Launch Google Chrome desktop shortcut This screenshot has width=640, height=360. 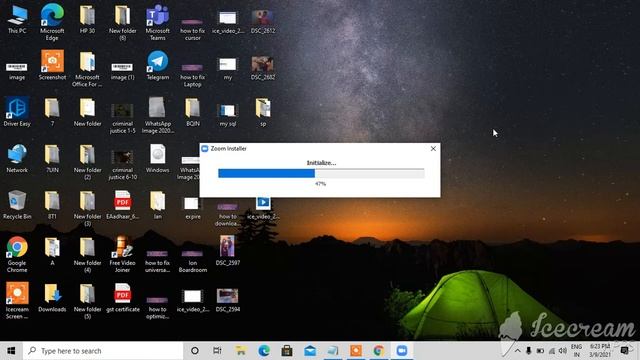point(17,254)
